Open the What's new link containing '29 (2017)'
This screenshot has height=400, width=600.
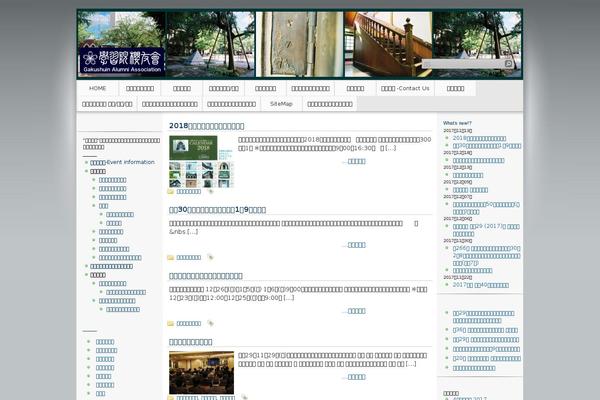486,230
